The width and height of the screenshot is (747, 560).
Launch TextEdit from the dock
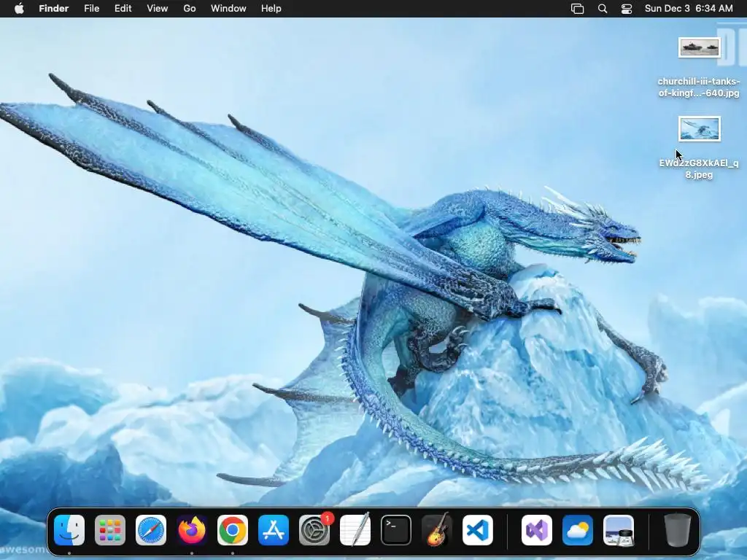click(355, 529)
